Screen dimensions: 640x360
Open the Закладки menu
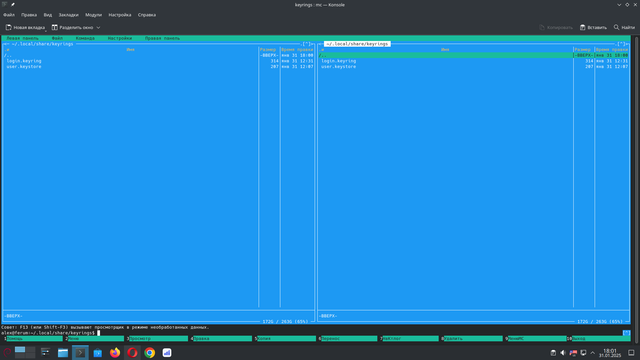pyautogui.click(x=69, y=15)
